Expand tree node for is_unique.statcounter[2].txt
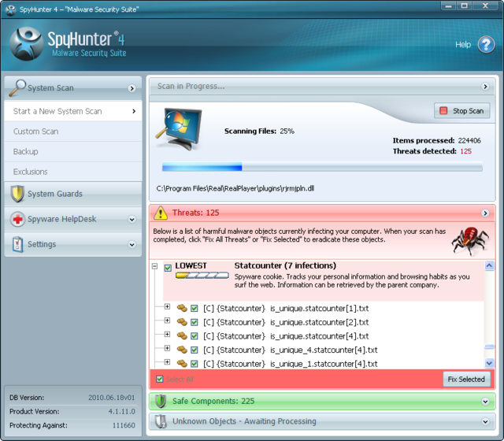504x441 pixels. (167, 321)
